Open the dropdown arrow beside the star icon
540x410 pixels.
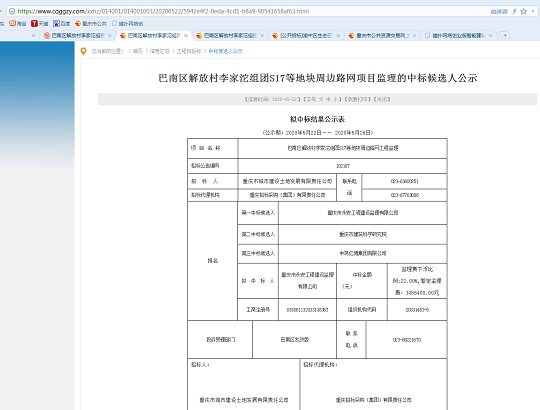click(533, 11)
